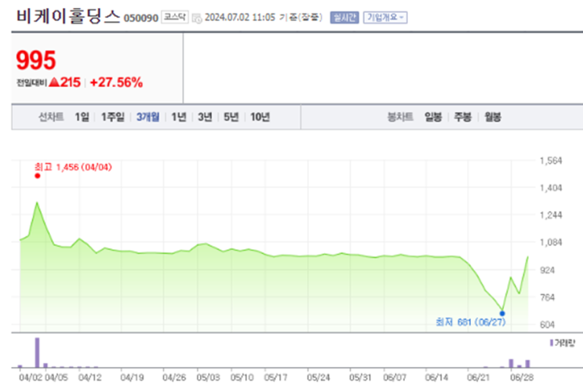Switch to 주봉 candlestick chart
This screenshot has height=392, width=583.
[x=463, y=117]
